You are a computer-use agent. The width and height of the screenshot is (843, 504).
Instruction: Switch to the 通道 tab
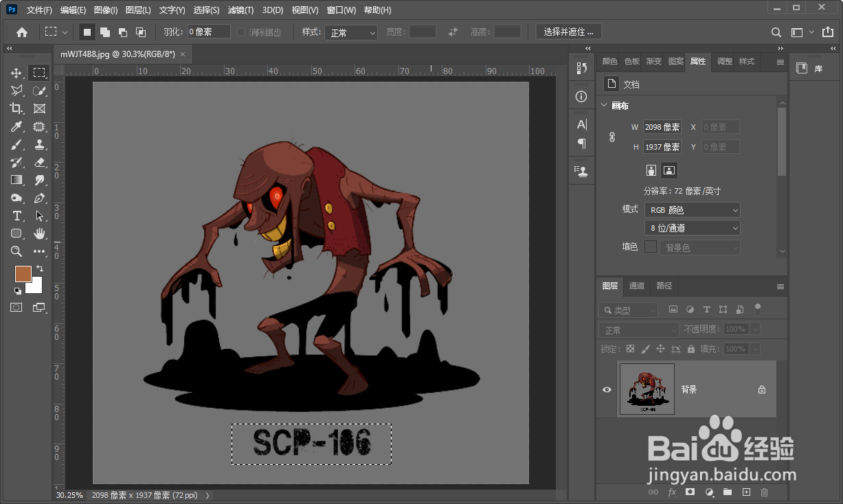pyautogui.click(x=637, y=286)
